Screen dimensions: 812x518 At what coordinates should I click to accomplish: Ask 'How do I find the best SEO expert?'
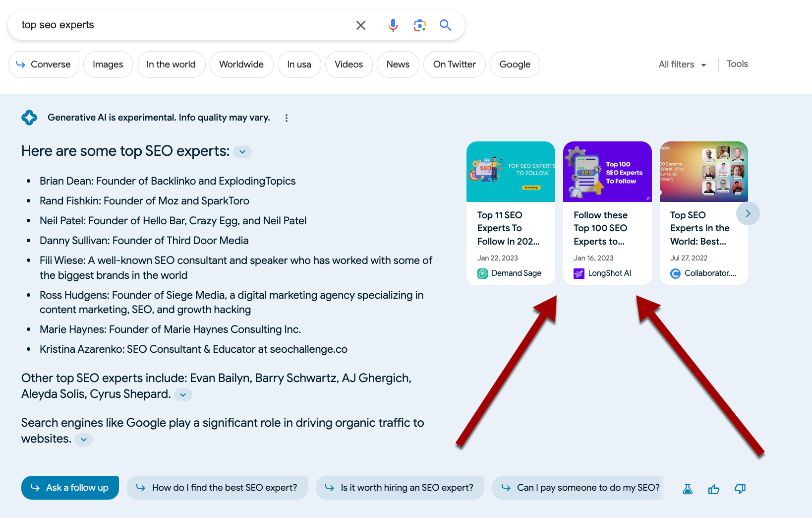pos(217,488)
